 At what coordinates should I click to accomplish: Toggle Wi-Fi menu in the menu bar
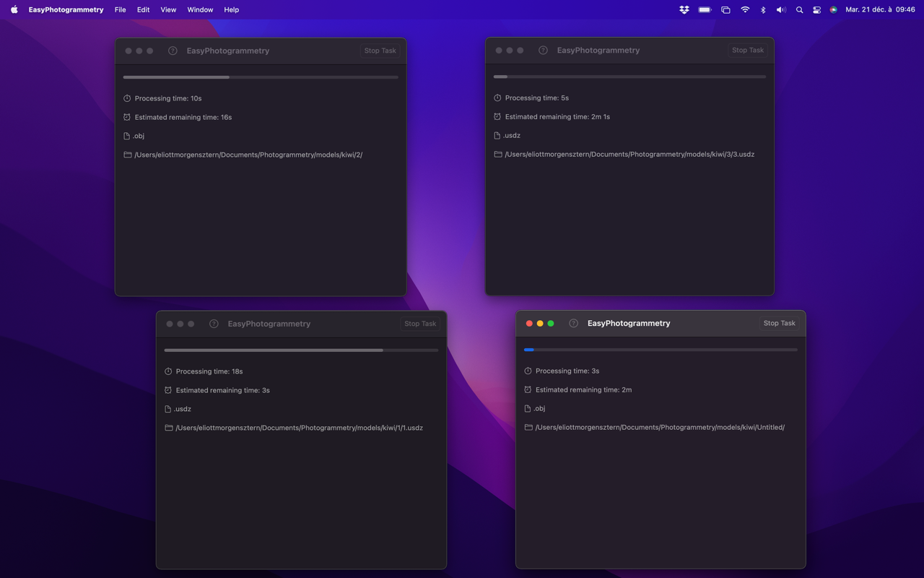pos(745,10)
